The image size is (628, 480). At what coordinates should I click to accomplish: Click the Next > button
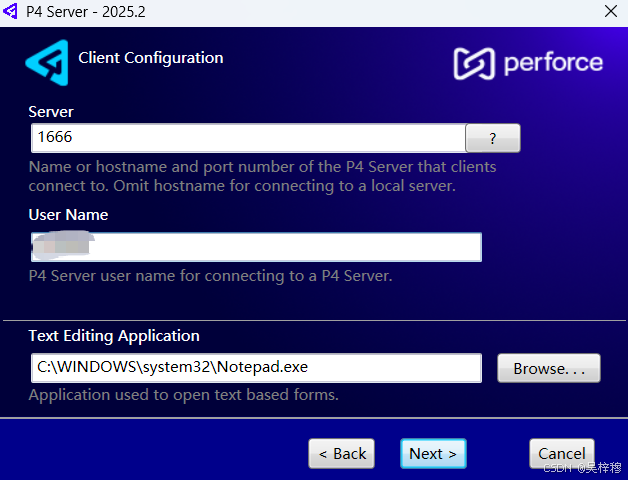coord(433,454)
